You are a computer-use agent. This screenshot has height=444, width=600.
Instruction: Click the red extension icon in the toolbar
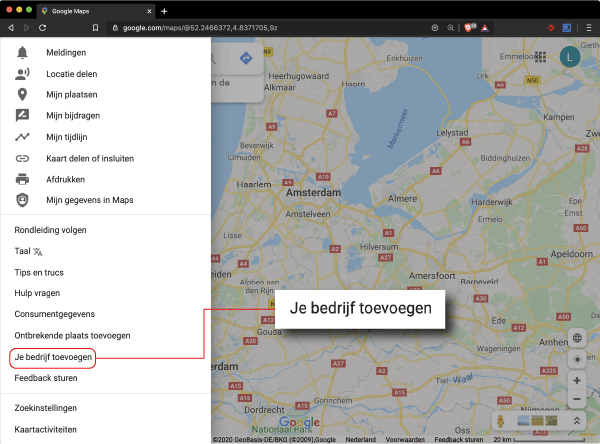[551, 28]
